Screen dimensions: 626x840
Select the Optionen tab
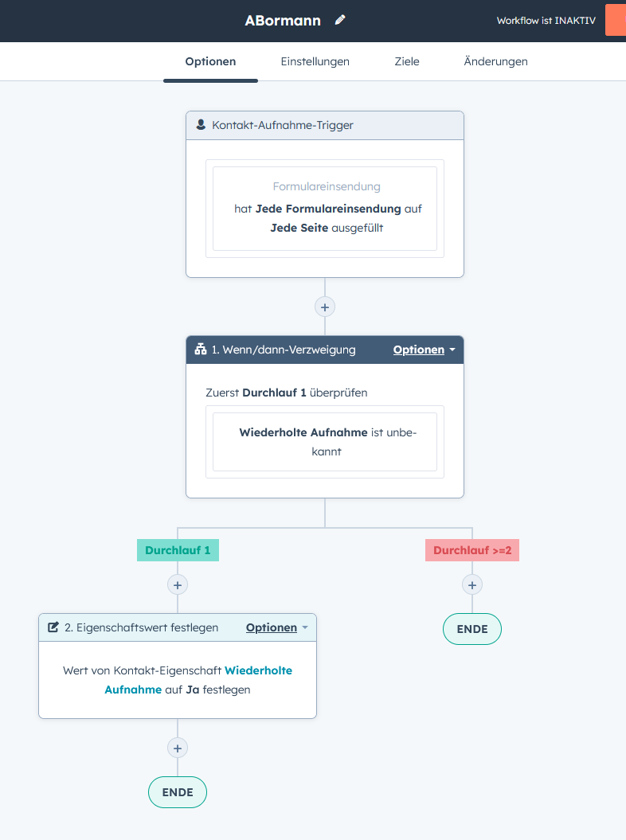pyautogui.click(x=210, y=61)
